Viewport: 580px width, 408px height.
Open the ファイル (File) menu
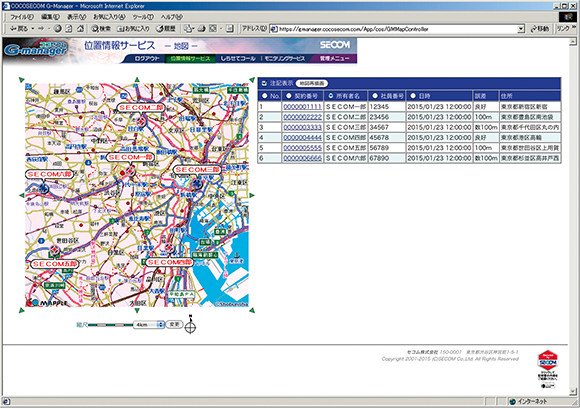[21, 17]
